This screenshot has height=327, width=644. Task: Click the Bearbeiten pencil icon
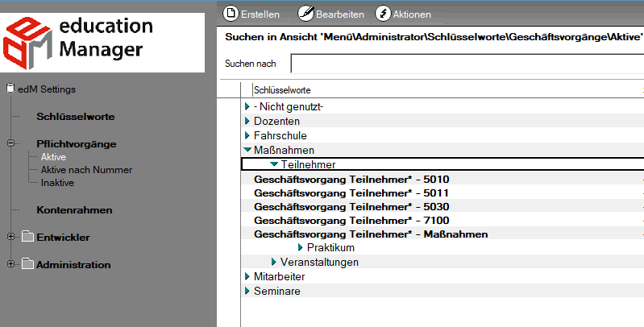click(305, 13)
